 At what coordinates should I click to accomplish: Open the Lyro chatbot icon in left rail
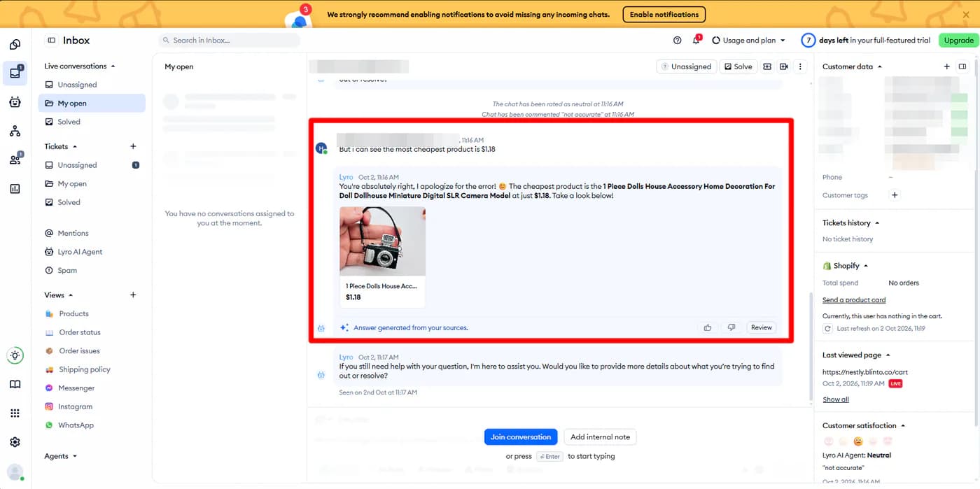click(x=15, y=102)
